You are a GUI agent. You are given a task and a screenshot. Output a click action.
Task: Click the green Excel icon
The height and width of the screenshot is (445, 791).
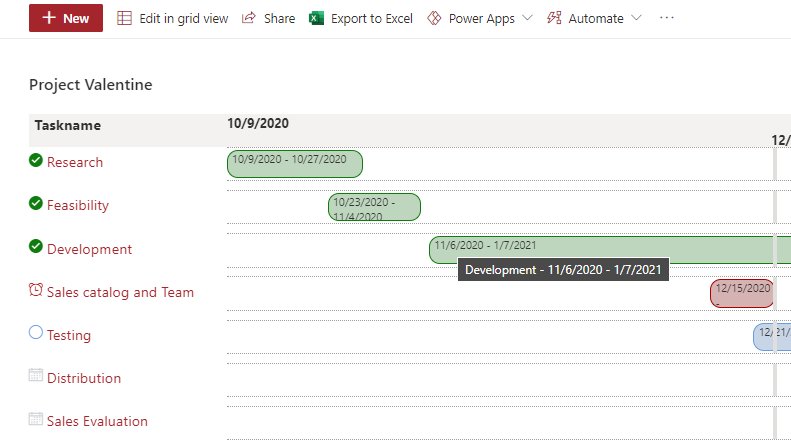pyautogui.click(x=316, y=18)
